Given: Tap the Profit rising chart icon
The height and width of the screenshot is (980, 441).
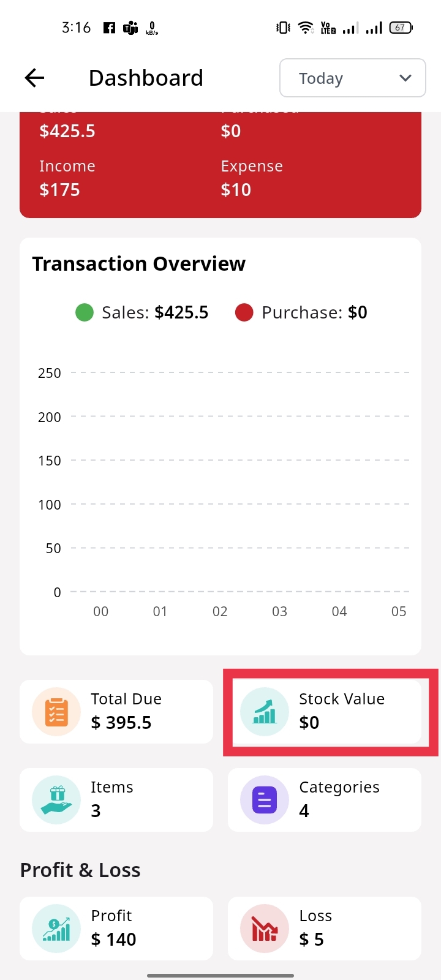Looking at the screenshot, I should (56, 929).
